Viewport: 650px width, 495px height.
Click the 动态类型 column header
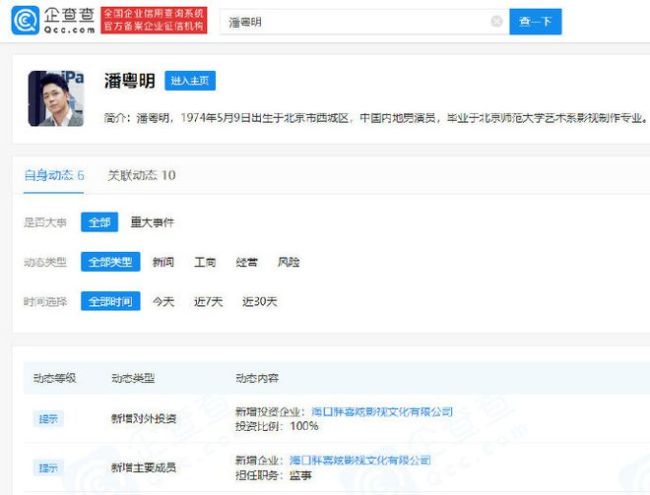click(133, 378)
